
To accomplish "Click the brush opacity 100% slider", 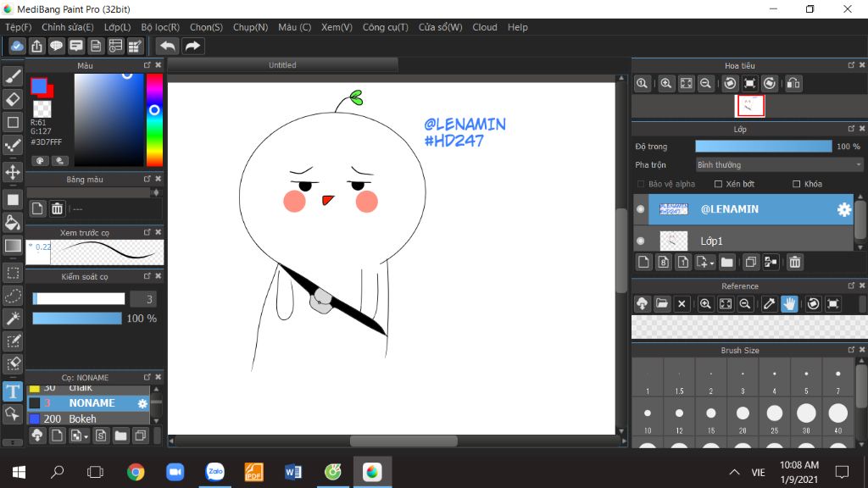I will pyautogui.click(x=77, y=319).
